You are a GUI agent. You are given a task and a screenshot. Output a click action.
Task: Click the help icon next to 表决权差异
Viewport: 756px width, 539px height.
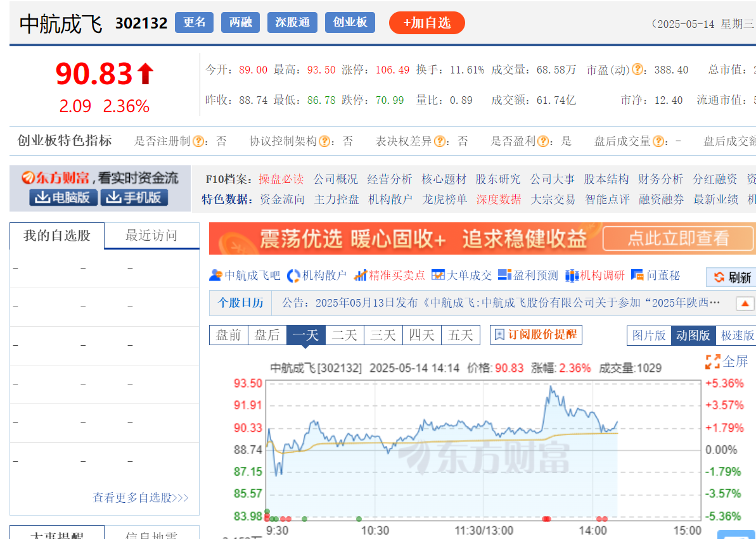[x=439, y=141]
